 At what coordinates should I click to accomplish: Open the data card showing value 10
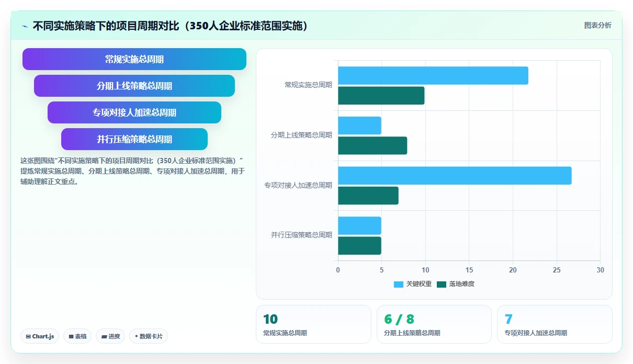313,324
